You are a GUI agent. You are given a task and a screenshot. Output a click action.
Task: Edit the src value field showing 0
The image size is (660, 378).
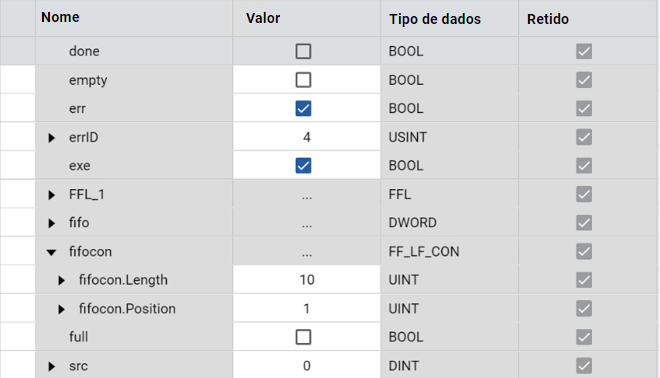pyautogui.click(x=306, y=365)
